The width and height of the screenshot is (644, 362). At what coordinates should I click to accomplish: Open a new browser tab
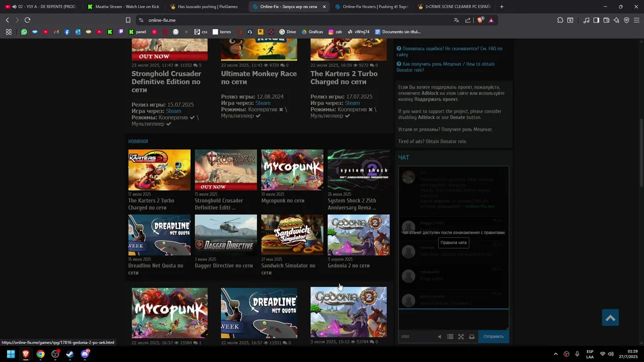pos(502,7)
